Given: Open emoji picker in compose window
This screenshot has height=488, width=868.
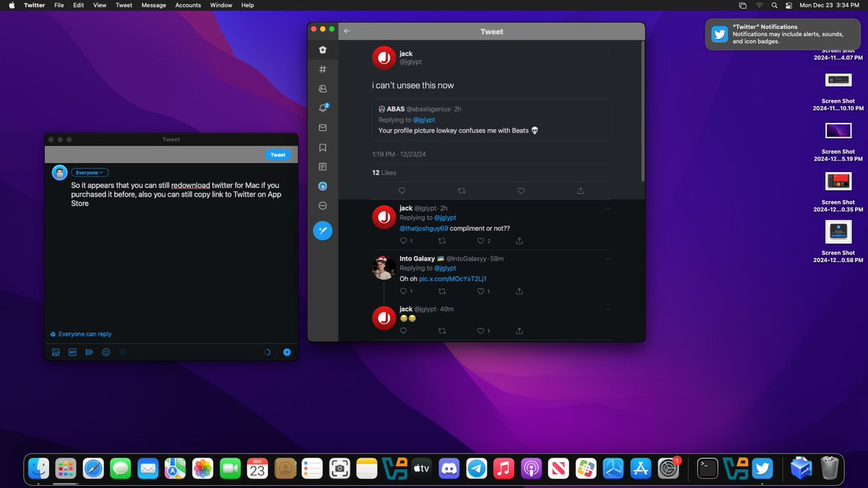Looking at the screenshot, I should point(106,352).
